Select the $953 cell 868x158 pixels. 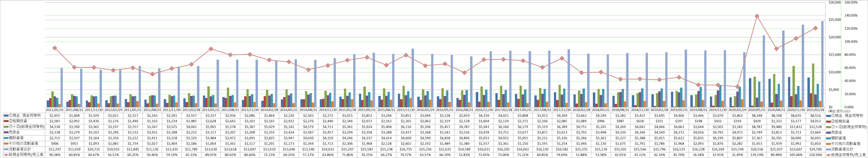(x=74, y=144)
